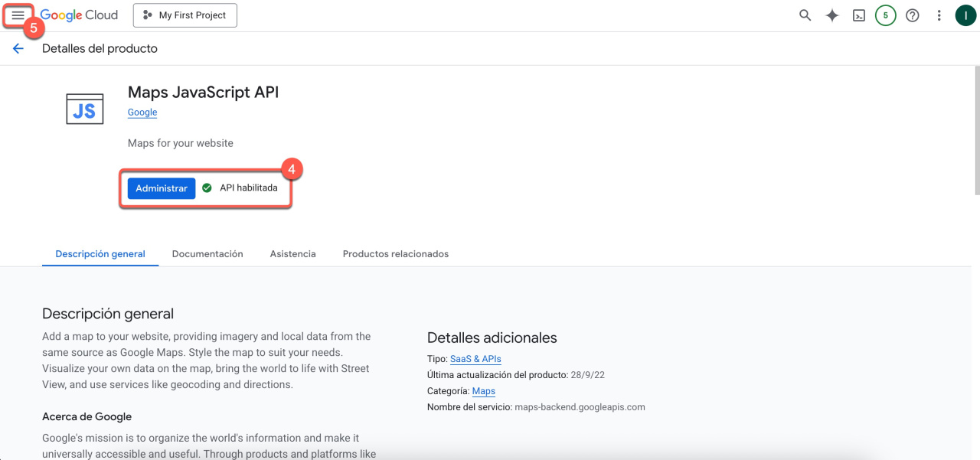Click the Maps JavaScript API JS icon

point(84,109)
